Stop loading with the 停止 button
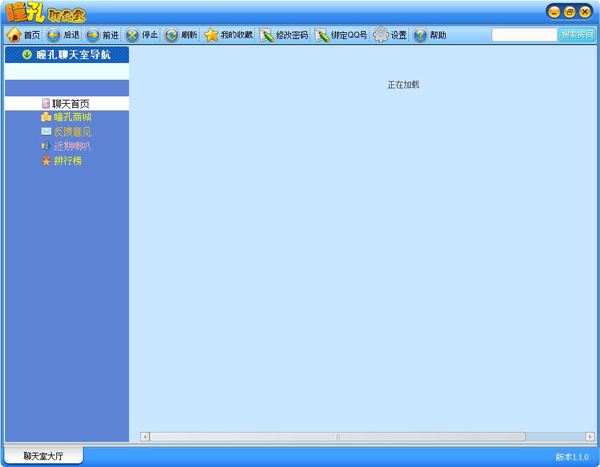Screen dimensions: 600x467 141,35
